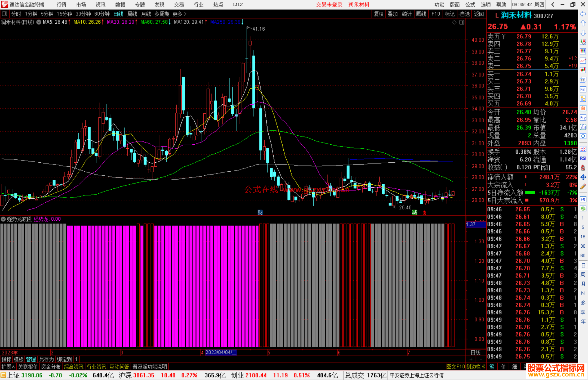
Task: Open the 强势龙波段 indicator dropdown arrow
Action: (3, 219)
